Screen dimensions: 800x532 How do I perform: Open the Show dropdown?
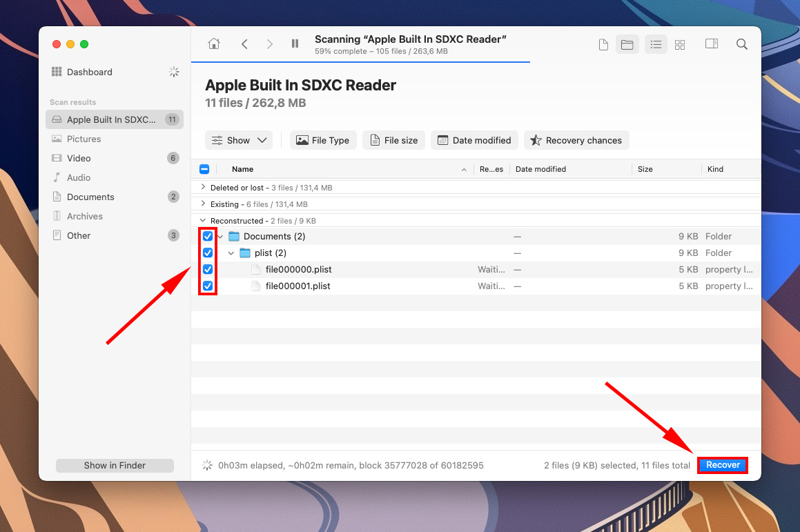tap(238, 140)
